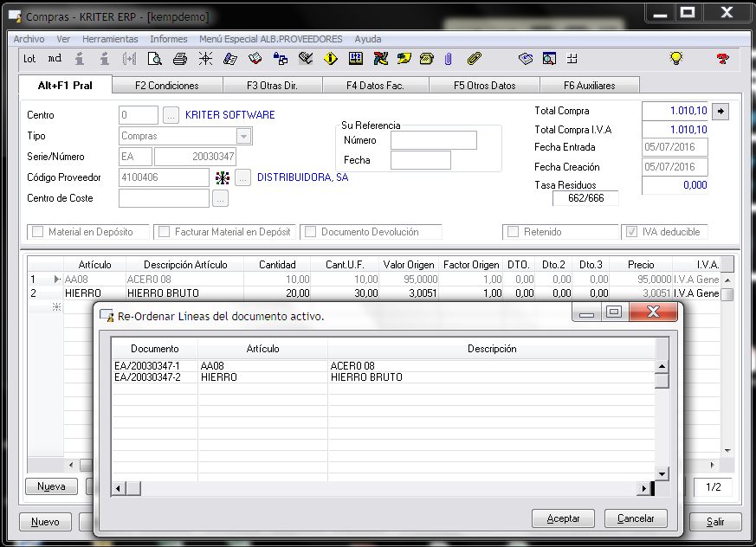
Task: Click the Su Referencia Número field
Action: [x=434, y=140]
